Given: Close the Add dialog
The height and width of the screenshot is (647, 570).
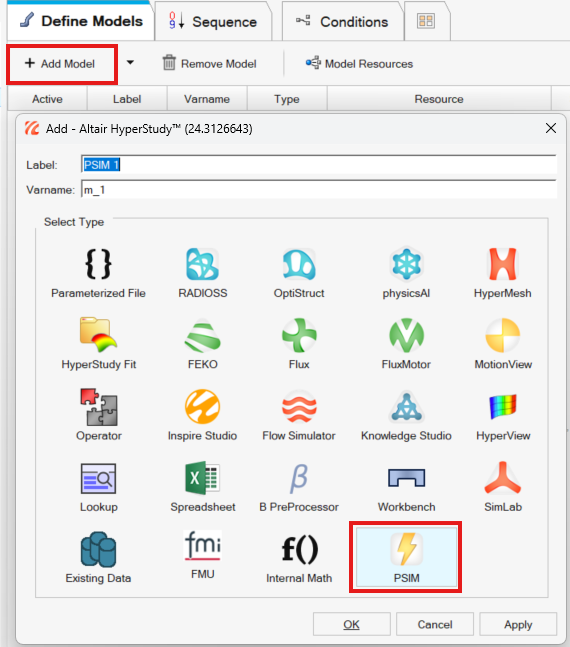Looking at the screenshot, I should pos(551,128).
